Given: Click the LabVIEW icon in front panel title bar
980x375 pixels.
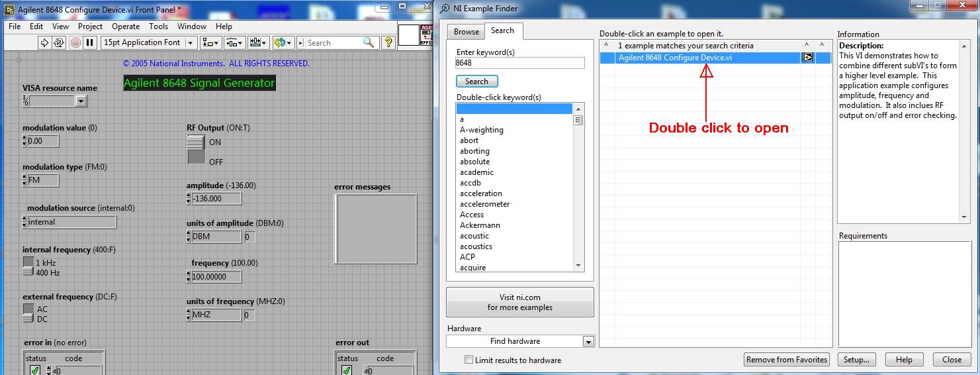Looking at the screenshot, I should [x=10, y=9].
